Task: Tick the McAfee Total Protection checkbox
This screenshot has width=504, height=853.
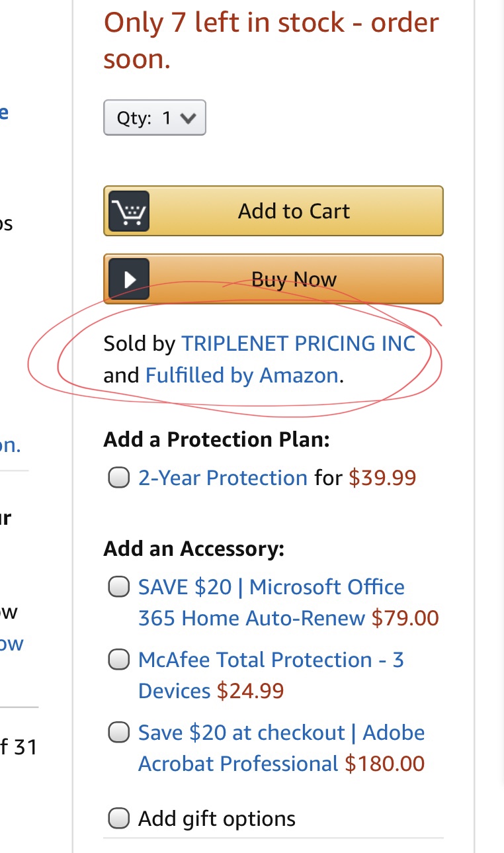Action: tap(118, 660)
